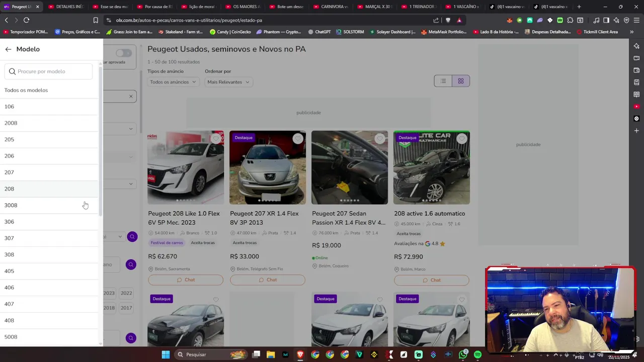Image resolution: width=644 pixels, height=362 pixels.
Task: Open WhatsApp from the taskbar
Action: pos(463,354)
